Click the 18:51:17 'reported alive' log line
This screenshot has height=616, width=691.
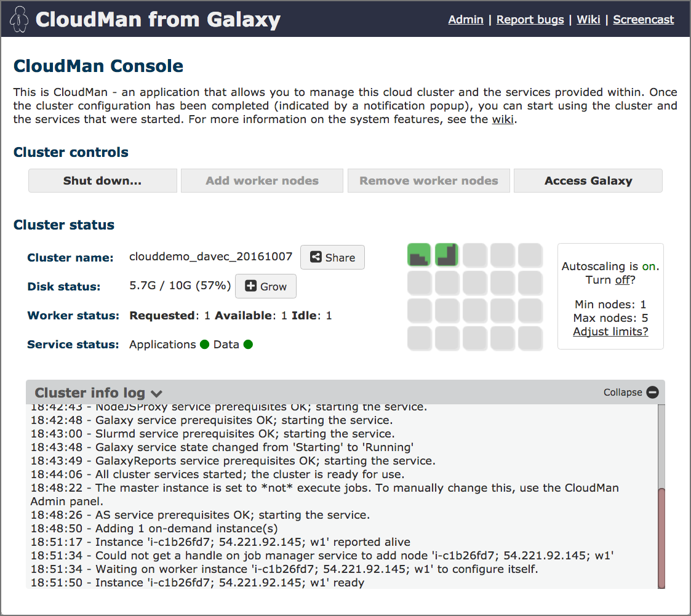[x=220, y=542]
